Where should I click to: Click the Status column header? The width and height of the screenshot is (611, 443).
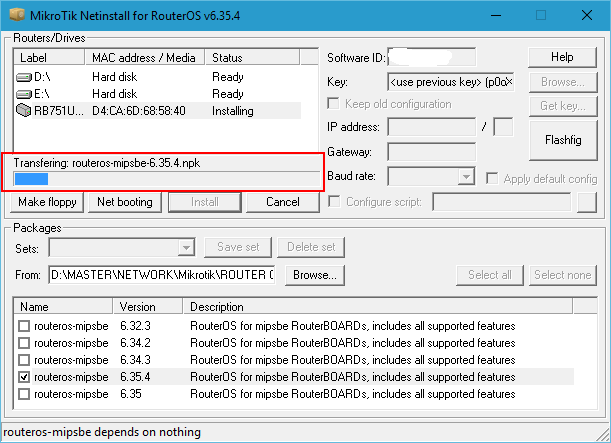click(252, 57)
